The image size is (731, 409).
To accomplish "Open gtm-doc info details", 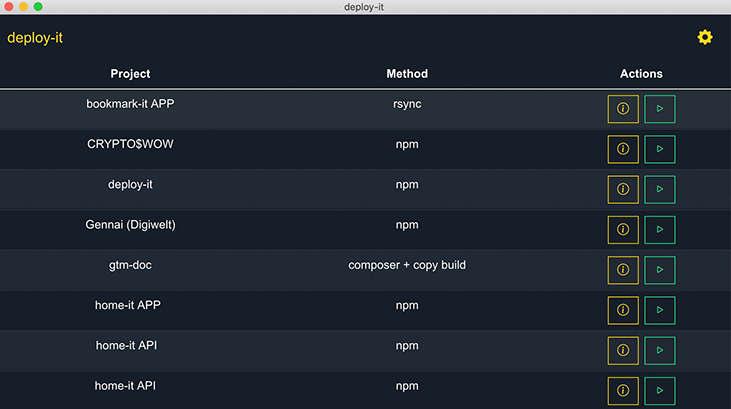I will point(623,270).
